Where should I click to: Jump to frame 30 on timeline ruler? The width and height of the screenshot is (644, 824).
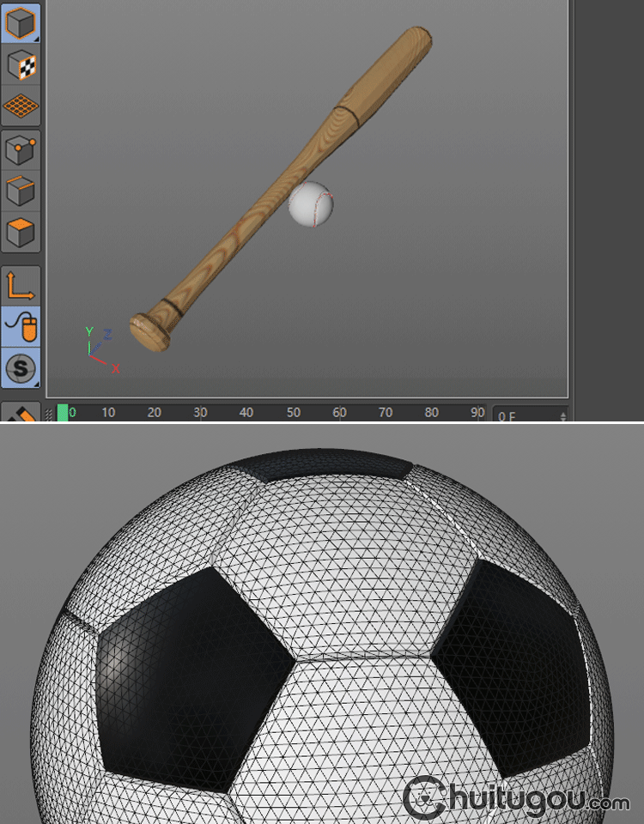click(x=200, y=413)
